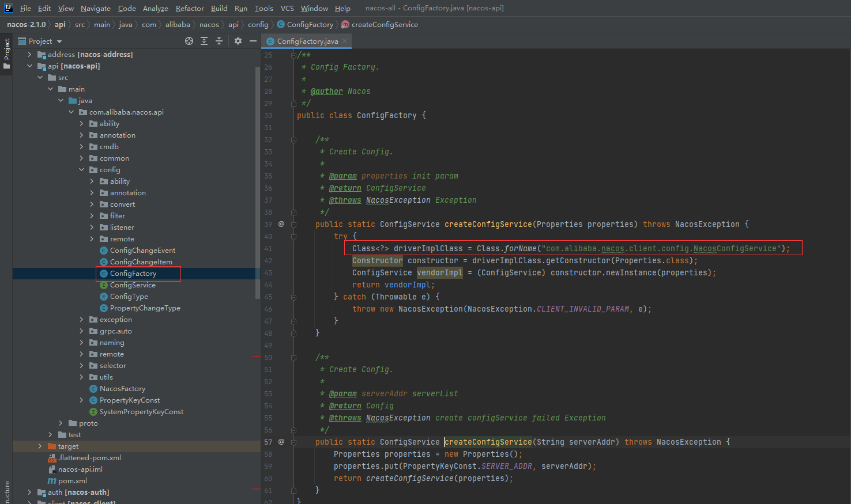Select ConfigService interface icon in tree
This screenshot has width=851, height=504.
coord(104,285)
